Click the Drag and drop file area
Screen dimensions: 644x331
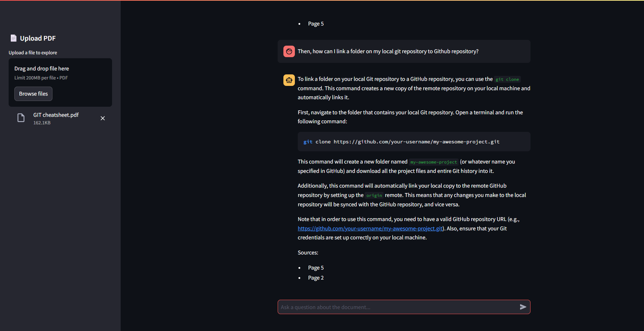[x=60, y=82]
